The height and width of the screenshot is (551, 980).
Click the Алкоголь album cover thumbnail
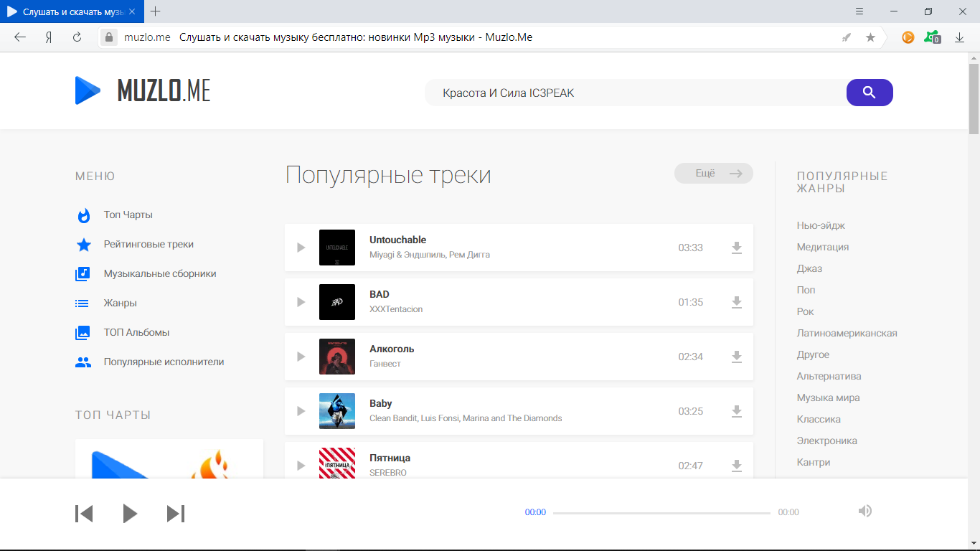[x=337, y=357]
